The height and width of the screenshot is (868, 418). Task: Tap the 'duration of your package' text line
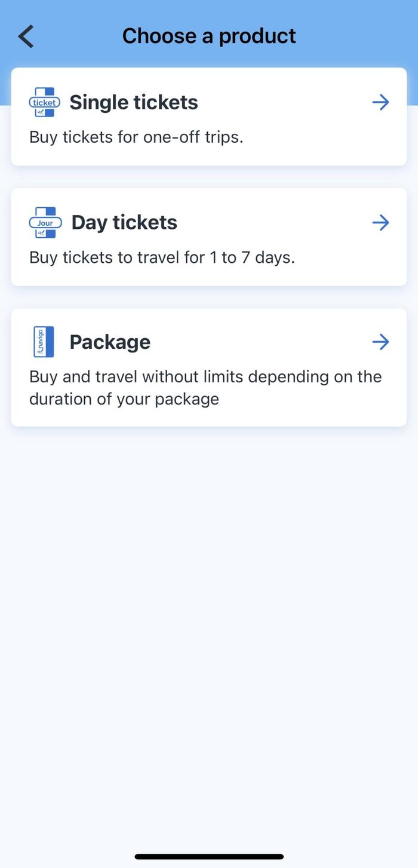tap(124, 399)
